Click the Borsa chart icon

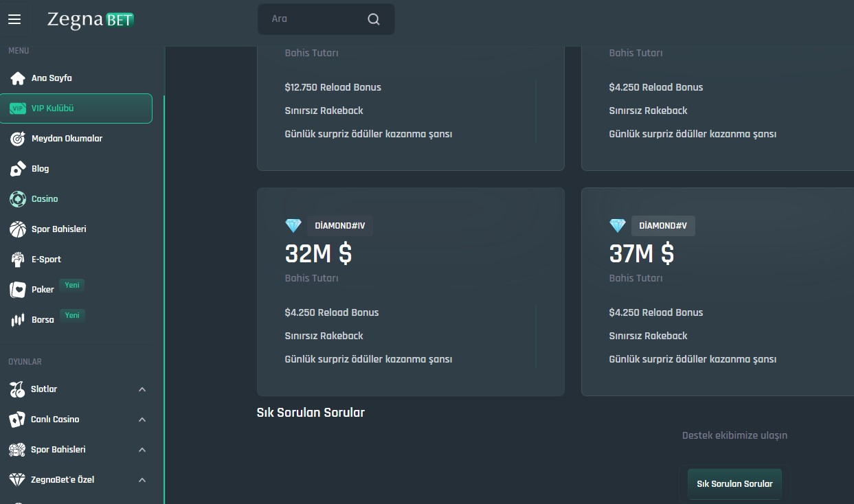(x=18, y=320)
